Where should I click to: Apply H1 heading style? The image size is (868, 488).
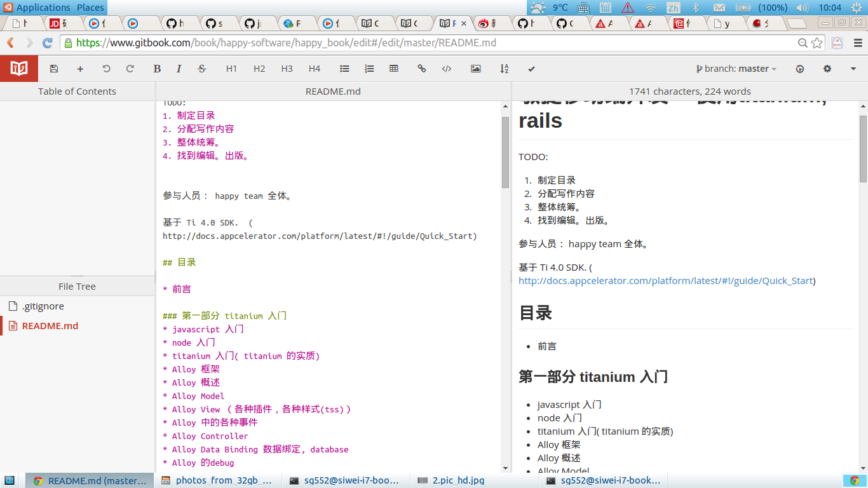point(231,69)
